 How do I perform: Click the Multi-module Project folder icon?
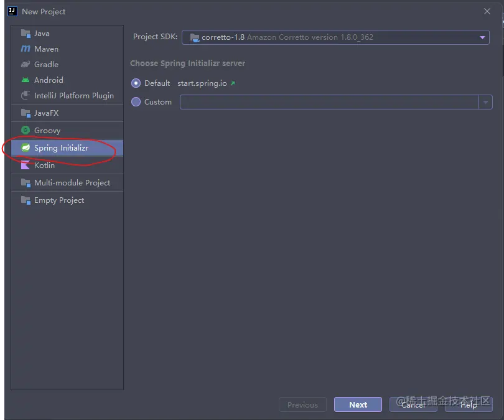26,183
